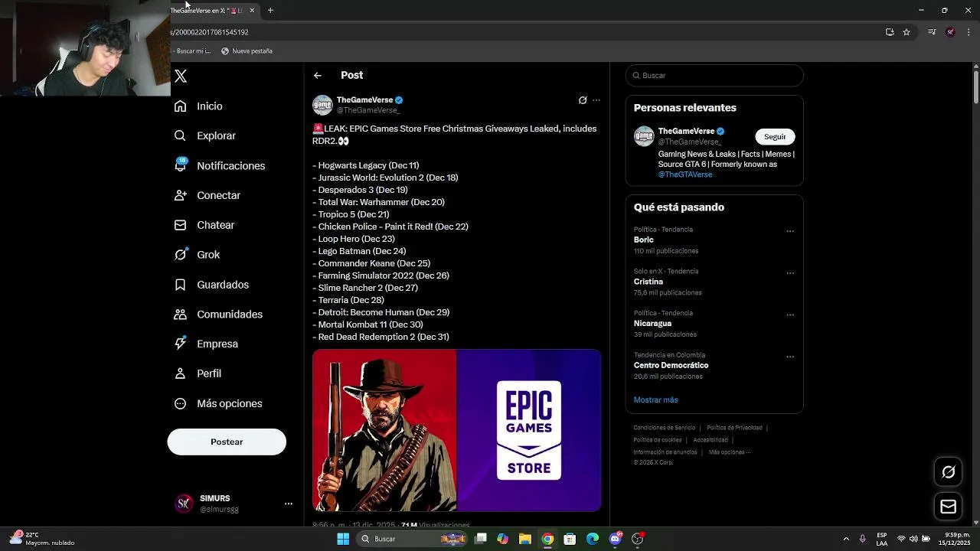
Task: Open options for Centro Democrático trend
Action: (790, 357)
